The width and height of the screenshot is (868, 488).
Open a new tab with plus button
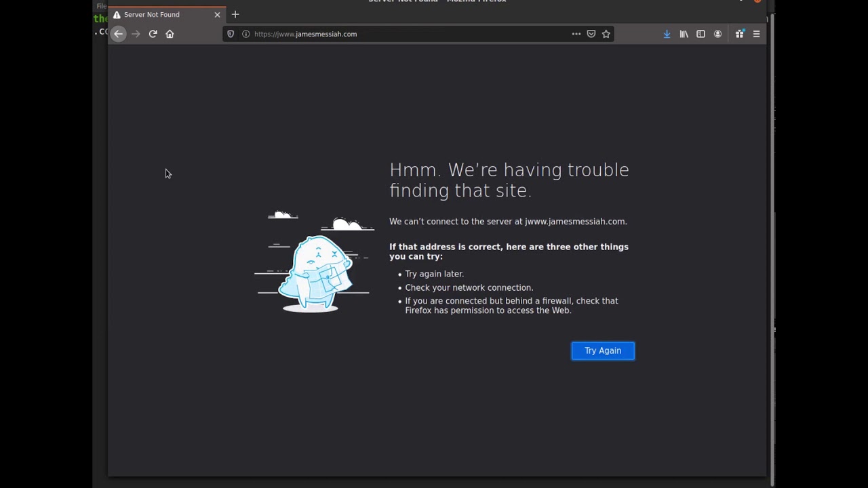pyautogui.click(x=235, y=14)
